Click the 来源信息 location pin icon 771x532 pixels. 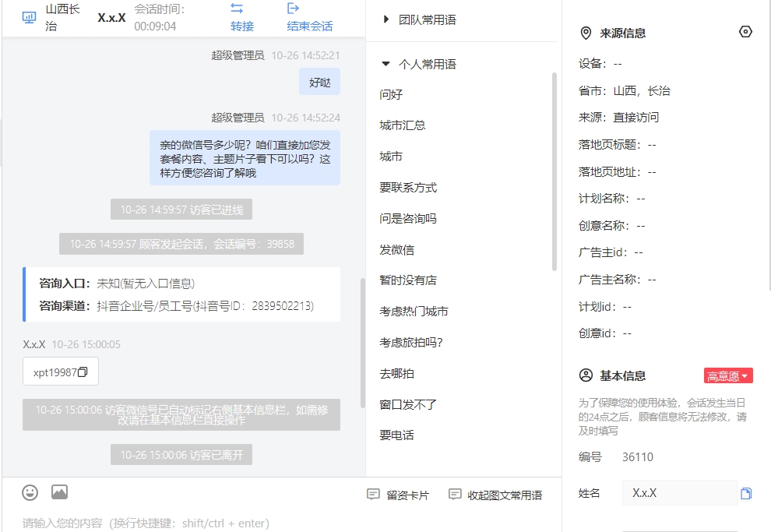click(586, 33)
